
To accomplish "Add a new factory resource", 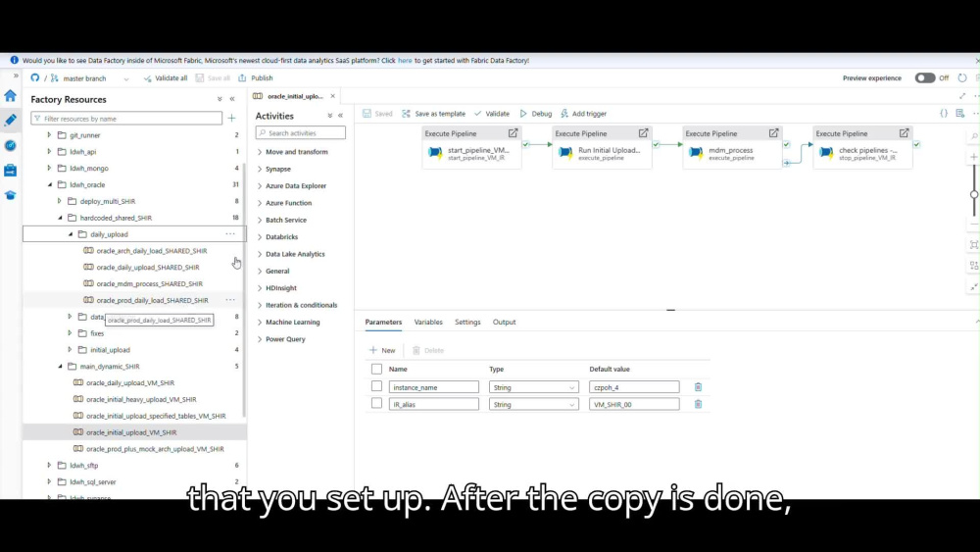I will pyautogui.click(x=232, y=119).
